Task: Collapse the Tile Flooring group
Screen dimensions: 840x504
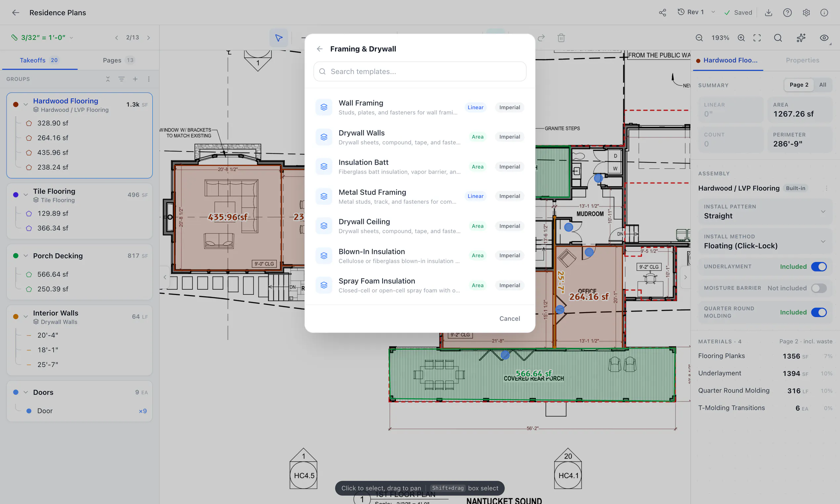Action: [26, 195]
